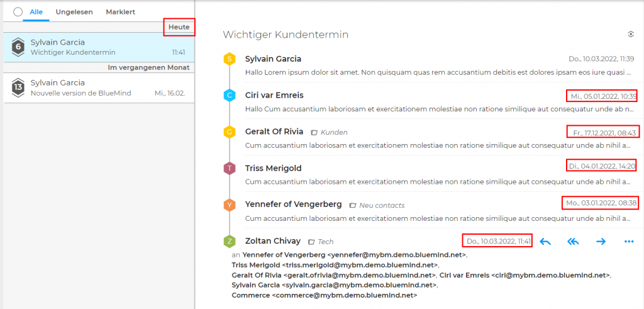Click Ciri var Emreis blue C avatar
Viewport: 644px width, 309px height.
230,96
